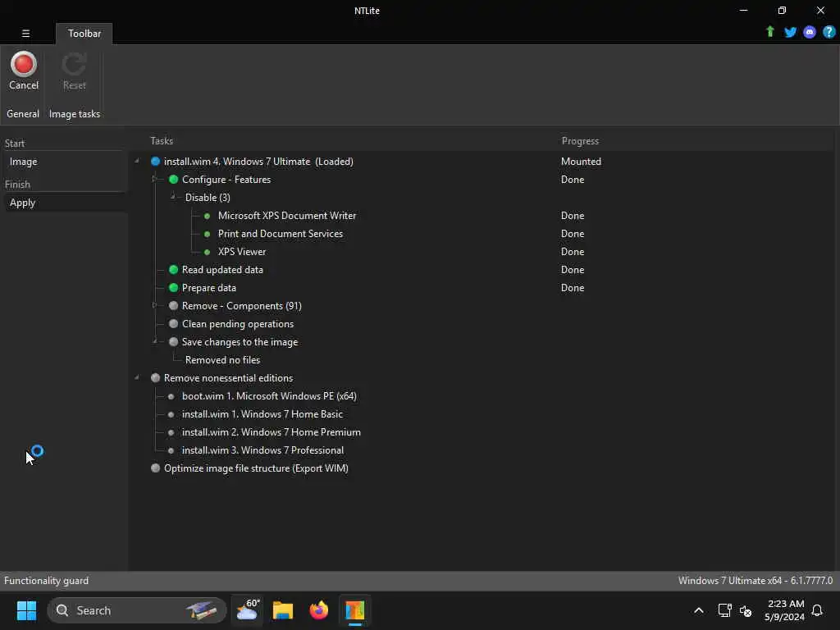Click the Tasks column header
This screenshot has height=630, width=840.
pyautogui.click(x=162, y=141)
